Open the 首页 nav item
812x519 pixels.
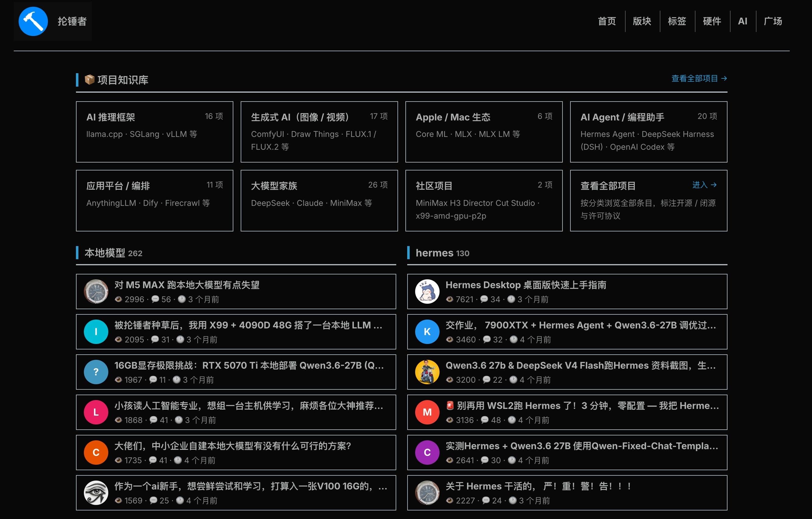click(607, 21)
